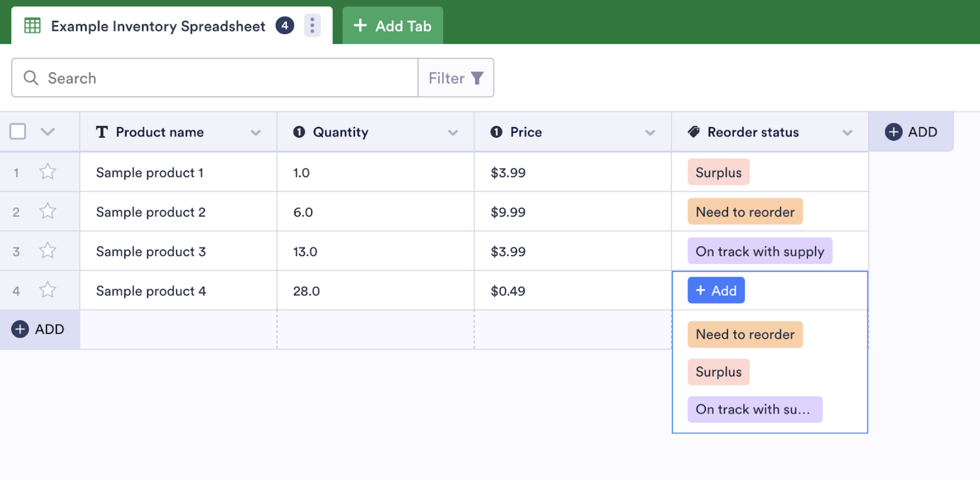Click the tag icon in Reorder status header

pos(694,132)
